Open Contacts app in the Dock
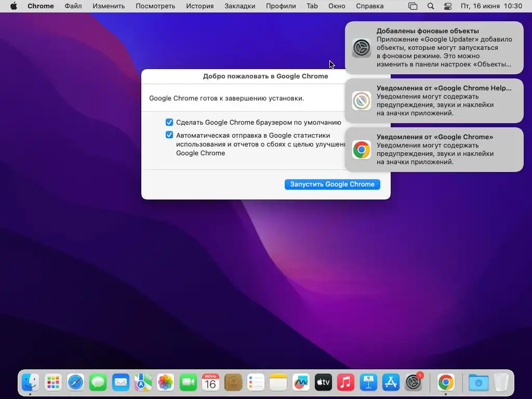 pyautogui.click(x=233, y=383)
